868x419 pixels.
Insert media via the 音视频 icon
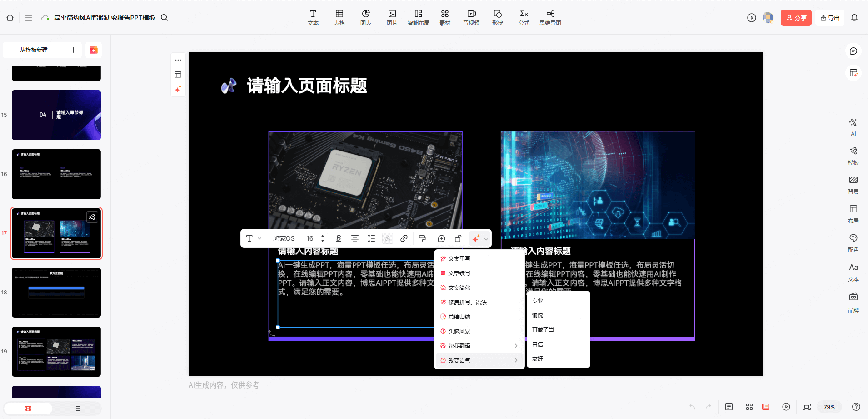[x=471, y=17]
